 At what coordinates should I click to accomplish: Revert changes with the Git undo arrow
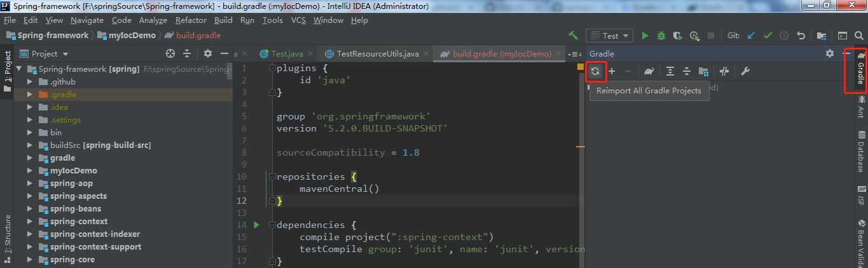801,36
